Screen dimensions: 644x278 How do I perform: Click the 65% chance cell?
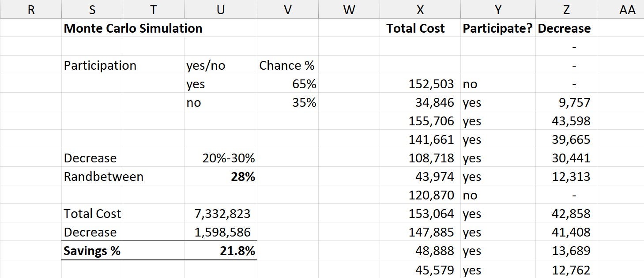pos(288,84)
